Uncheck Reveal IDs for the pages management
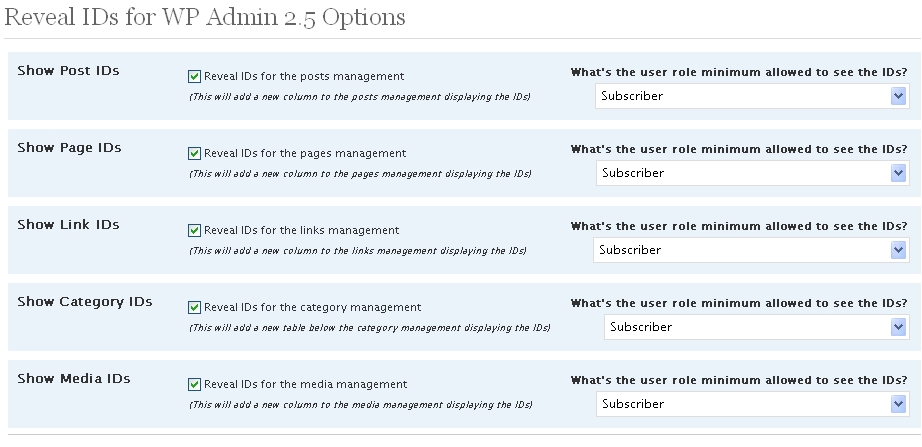 (194, 153)
